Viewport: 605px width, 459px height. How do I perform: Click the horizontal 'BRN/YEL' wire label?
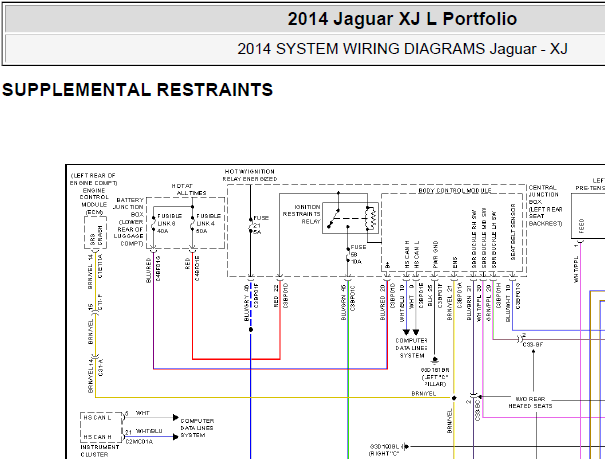pyautogui.click(x=424, y=393)
